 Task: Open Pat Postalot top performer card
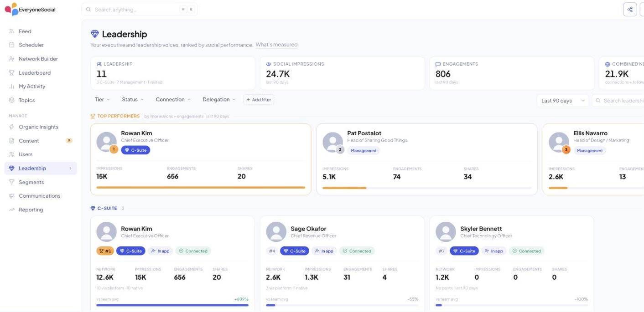pos(427,159)
